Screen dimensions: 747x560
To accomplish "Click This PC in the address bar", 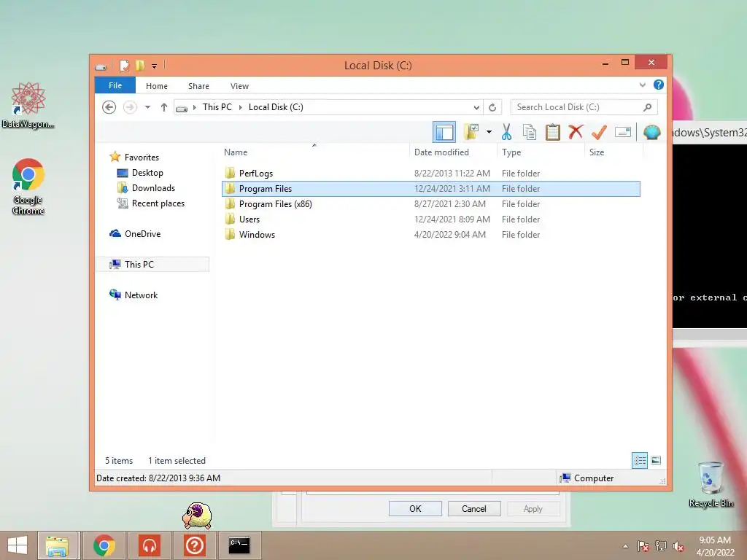I will pos(217,107).
